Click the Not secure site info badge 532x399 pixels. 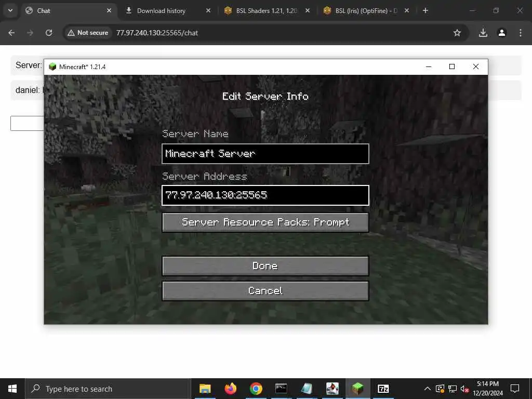click(88, 33)
